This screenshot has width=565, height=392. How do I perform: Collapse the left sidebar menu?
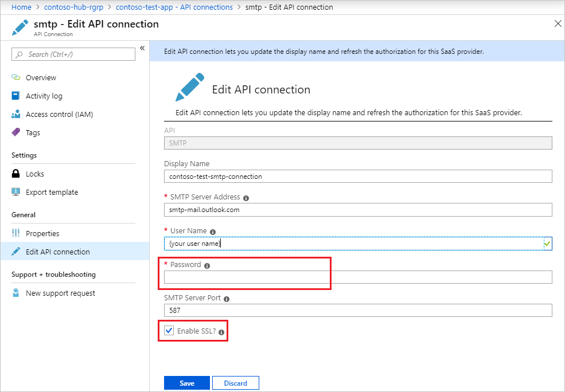[142, 49]
